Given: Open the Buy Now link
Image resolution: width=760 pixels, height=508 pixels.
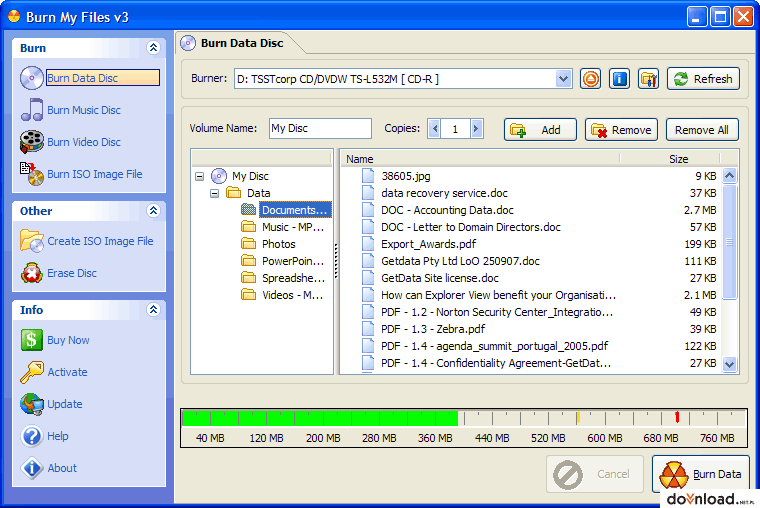Looking at the screenshot, I should point(68,340).
